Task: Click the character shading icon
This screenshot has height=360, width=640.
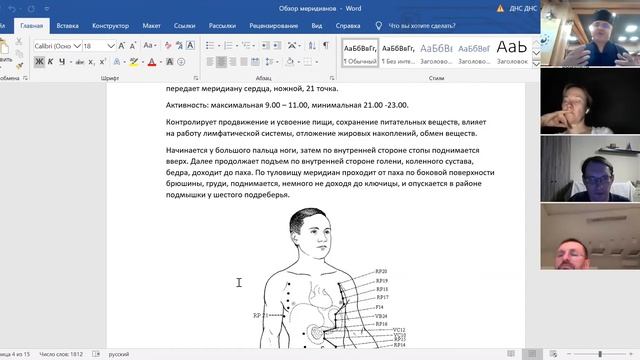Action: [170, 62]
